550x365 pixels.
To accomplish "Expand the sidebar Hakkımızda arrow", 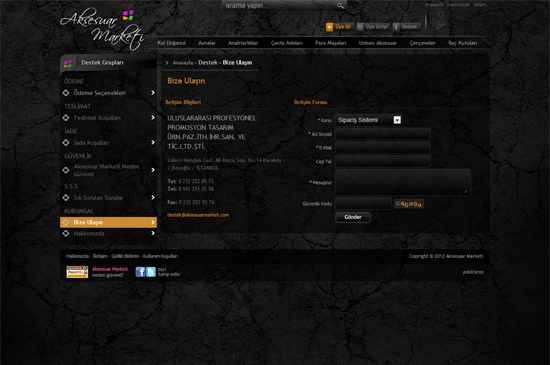I will click(153, 233).
